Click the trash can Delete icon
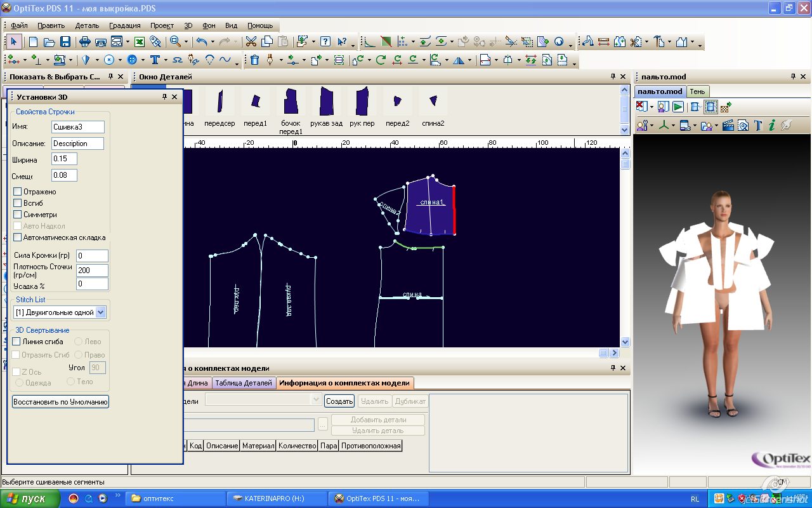Image resolution: width=812 pixels, height=508 pixels. coord(254,60)
